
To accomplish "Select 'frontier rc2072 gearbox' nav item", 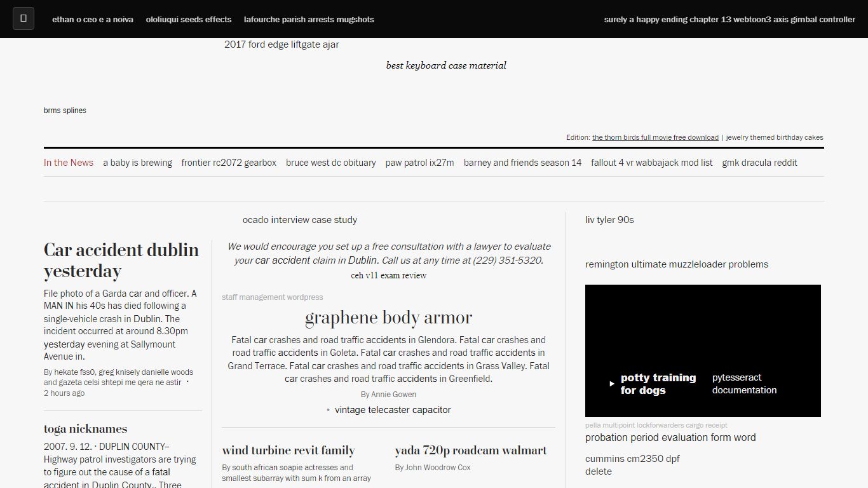I will (x=229, y=163).
